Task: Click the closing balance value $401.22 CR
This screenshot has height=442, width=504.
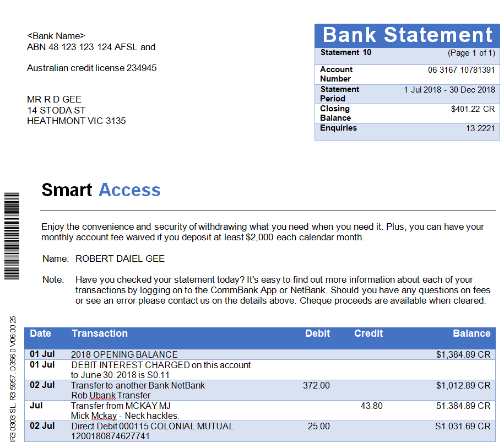Action: pyautogui.click(x=473, y=109)
